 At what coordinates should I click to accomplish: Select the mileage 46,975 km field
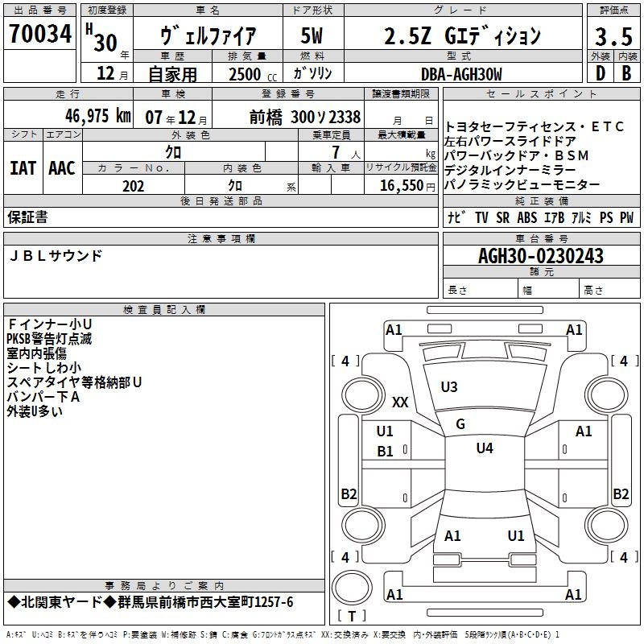pyautogui.click(x=68, y=115)
